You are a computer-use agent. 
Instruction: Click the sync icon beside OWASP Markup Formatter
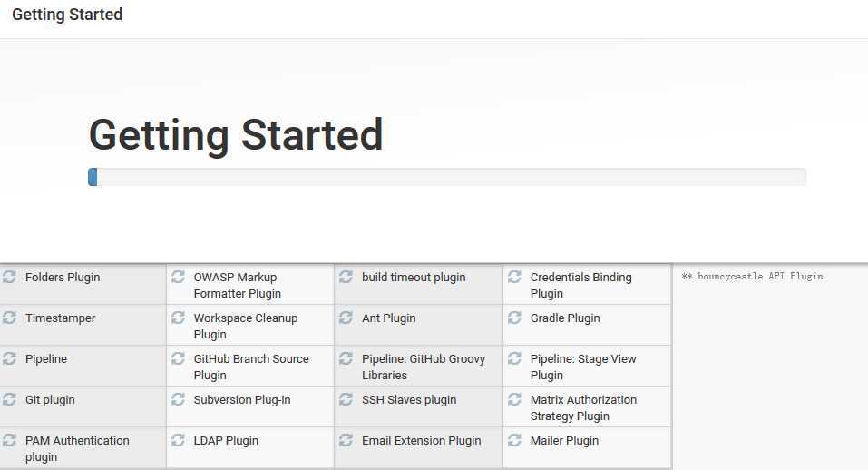tap(178, 276)
